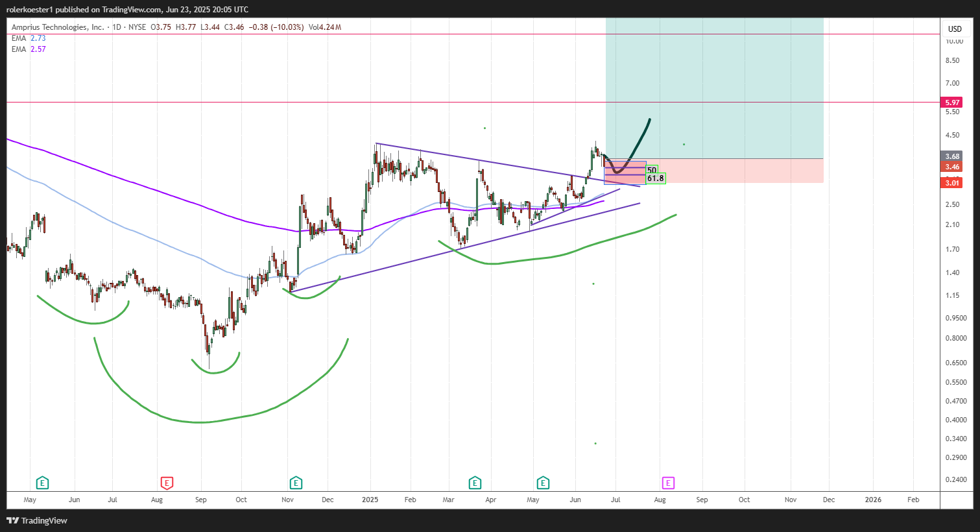Image resolution: width=980 pixels, height=532 pixels.
Task: Click the 0.6500 value on price axis
Action: 956,363
